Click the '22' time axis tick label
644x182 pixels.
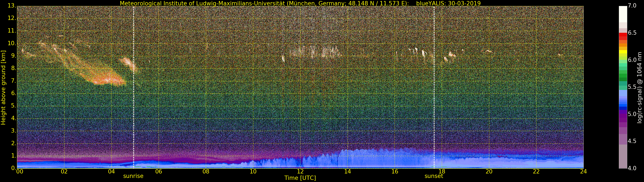click(x=536, y=171)
